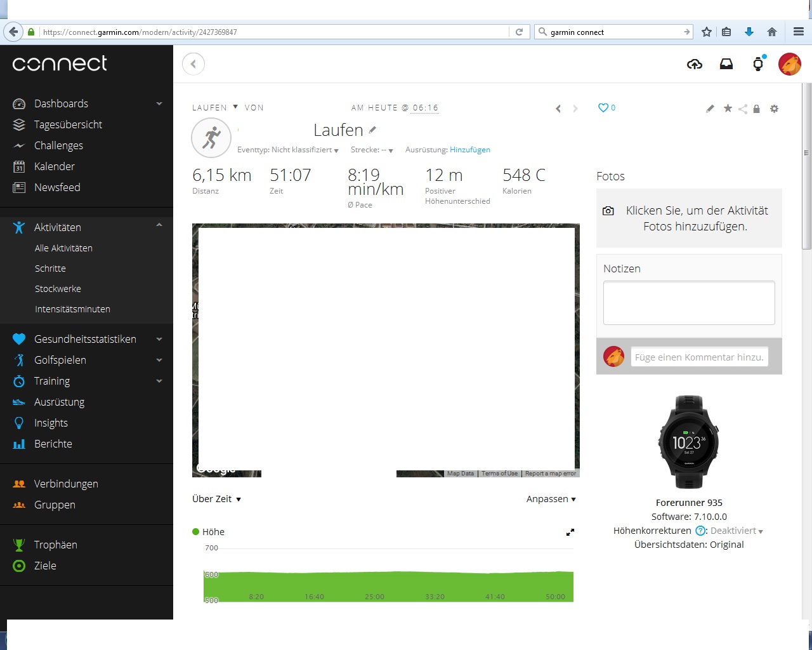Open Alle Aktivitäten in sidebar
This screenshot has height=650, width=812.
(63, 248)
